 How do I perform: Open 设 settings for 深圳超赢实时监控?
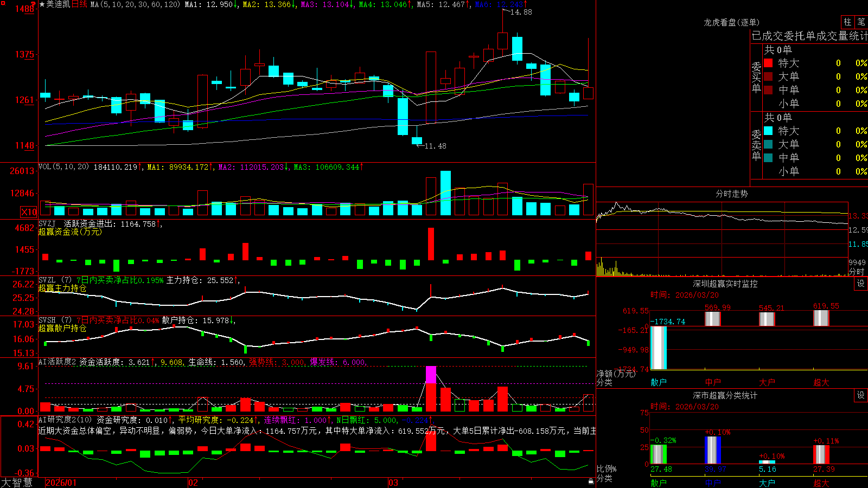click(861, 284)
